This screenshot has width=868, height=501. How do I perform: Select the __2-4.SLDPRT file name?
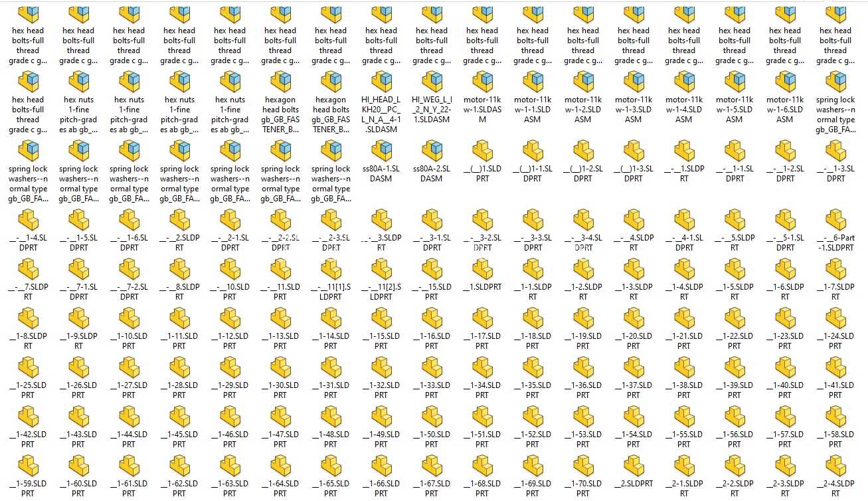point(835,488)
